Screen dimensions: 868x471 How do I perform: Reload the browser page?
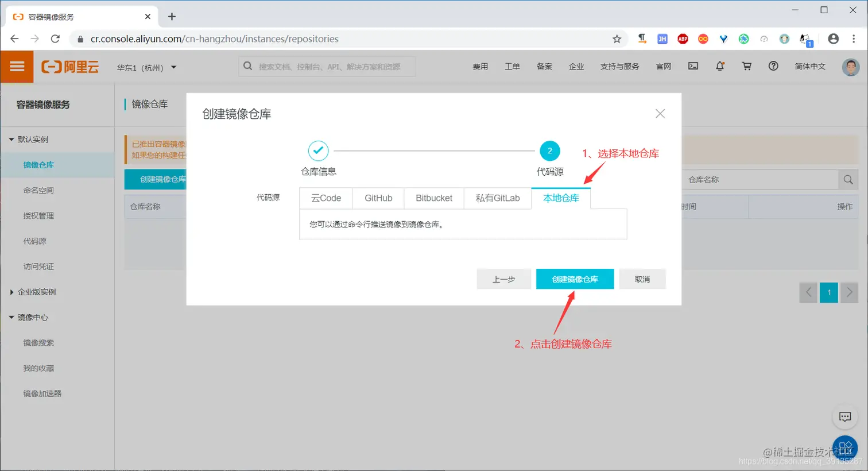[55, 39]
